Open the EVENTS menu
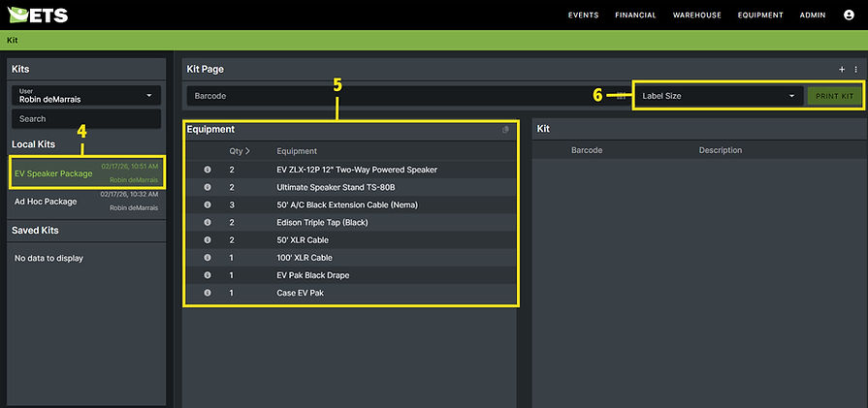The height and width of the screenshot is (408, 868). [x=583, y=16]
